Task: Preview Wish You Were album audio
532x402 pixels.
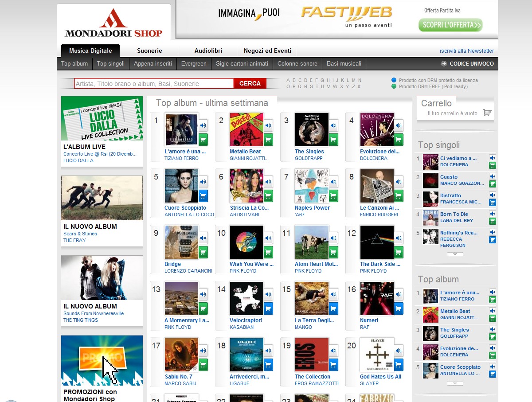Action: 268,238
